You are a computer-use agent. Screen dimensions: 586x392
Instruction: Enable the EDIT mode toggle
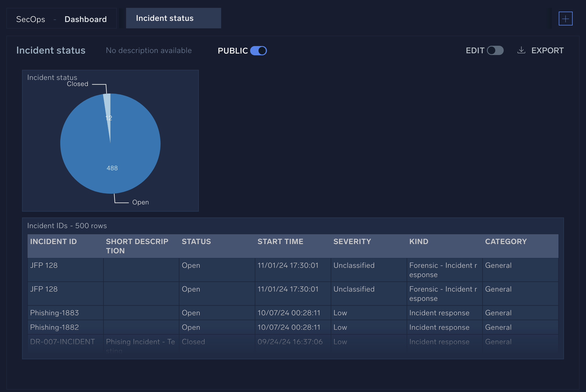495,50
